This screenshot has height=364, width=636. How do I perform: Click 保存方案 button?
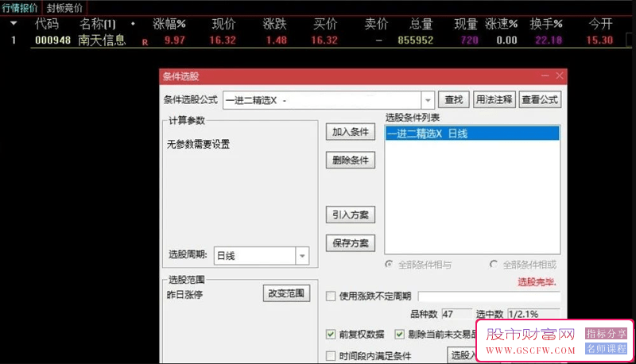[x=351, y=243]
